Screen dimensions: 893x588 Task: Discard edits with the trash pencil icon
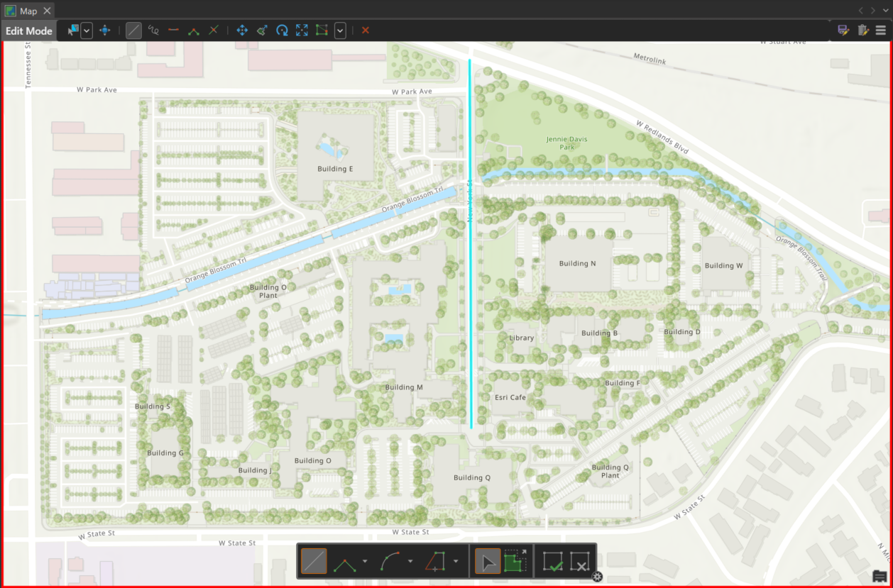pyautogui.click(x=863, y=30)
